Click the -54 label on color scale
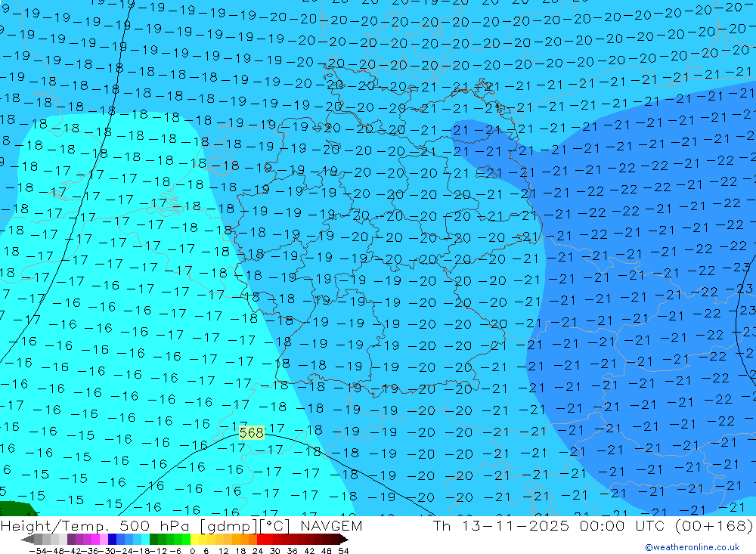 point(38,551)
